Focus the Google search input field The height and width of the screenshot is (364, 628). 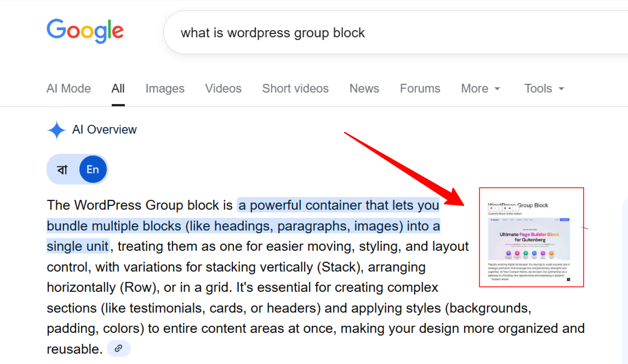(384, 33)
